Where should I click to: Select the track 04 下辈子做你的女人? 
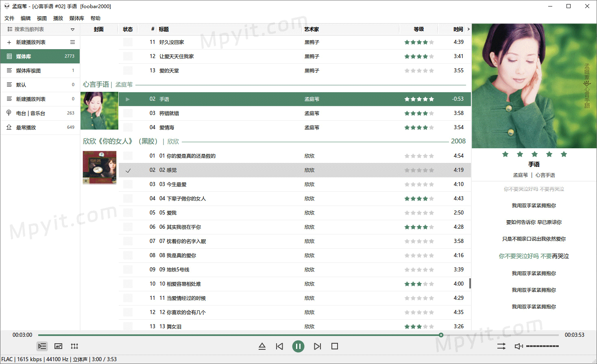(295, 199)
